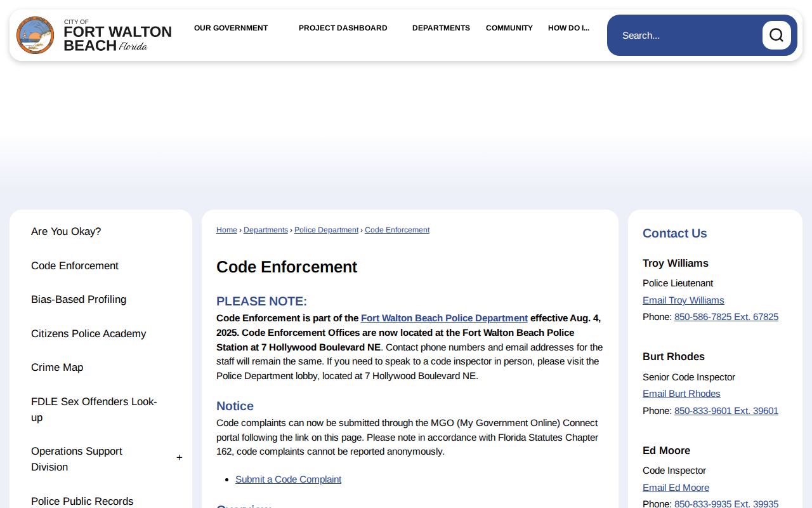The width and height of the screenshot is (812, 508).
Task: Click the search magnifier icon button
Action: click(x=776, y=36)
